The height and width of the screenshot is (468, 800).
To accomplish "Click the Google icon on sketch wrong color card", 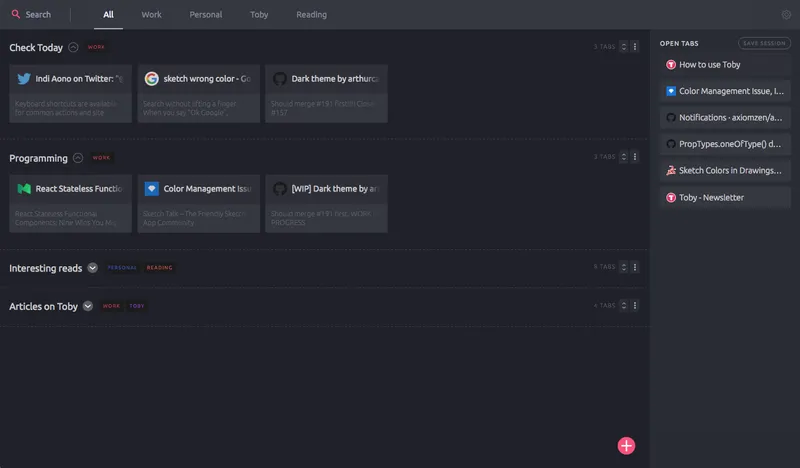I will point(152,79).
